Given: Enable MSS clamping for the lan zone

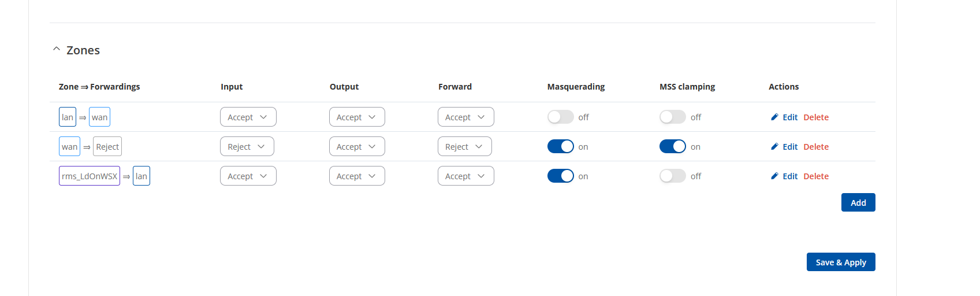Looking at the screenshot, I should [x=672, y=117].
